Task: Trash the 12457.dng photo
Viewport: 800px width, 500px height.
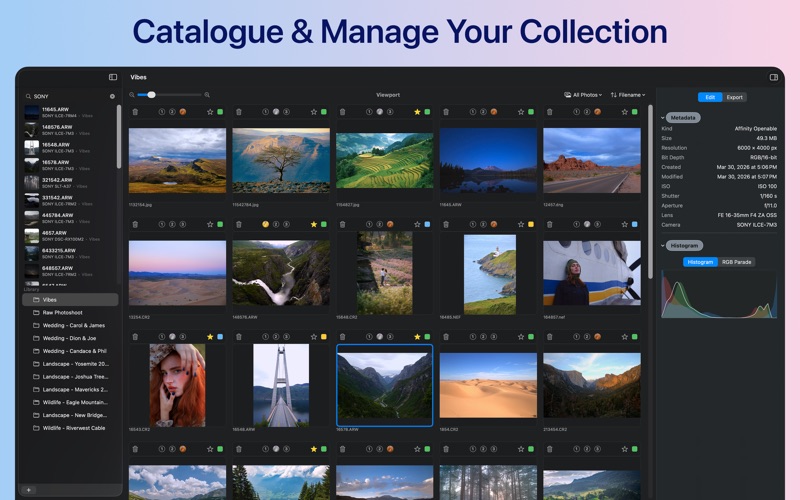Action: pos(549,112)
